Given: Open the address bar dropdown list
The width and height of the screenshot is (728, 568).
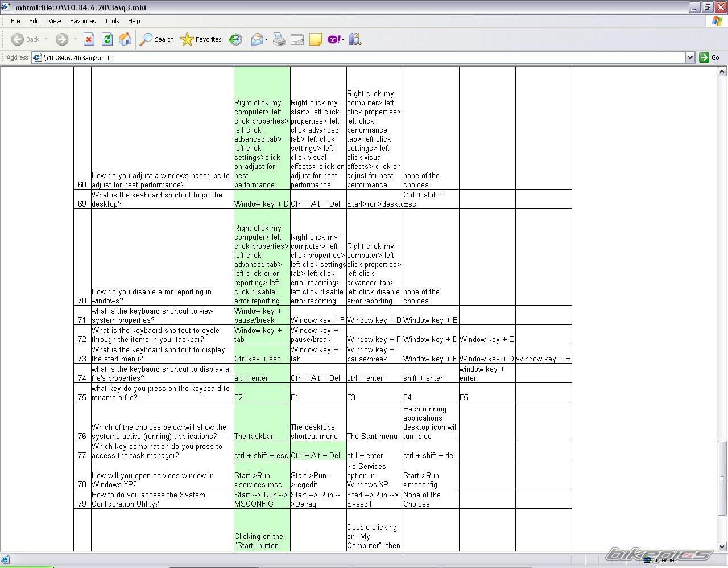Looking at the screenshot, I should tap(690, 57).
